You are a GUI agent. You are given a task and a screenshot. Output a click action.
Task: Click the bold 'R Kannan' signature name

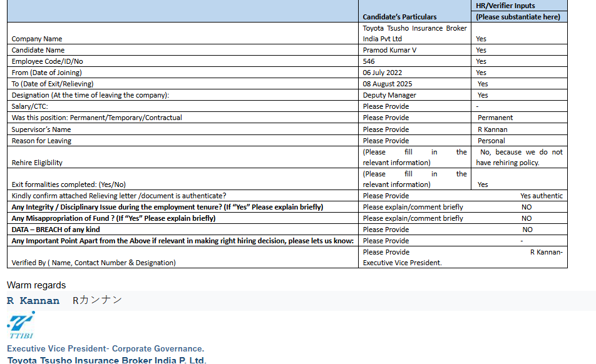click(33, 301)
